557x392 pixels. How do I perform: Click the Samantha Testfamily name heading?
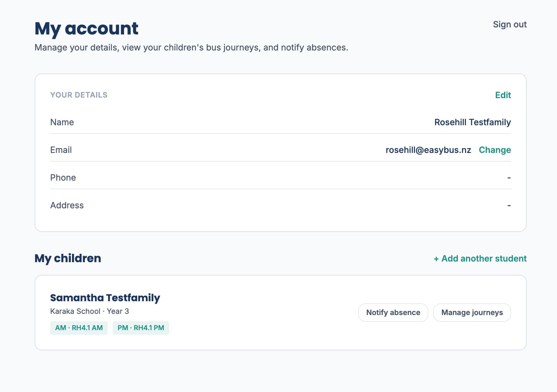(x=105, y=298)
